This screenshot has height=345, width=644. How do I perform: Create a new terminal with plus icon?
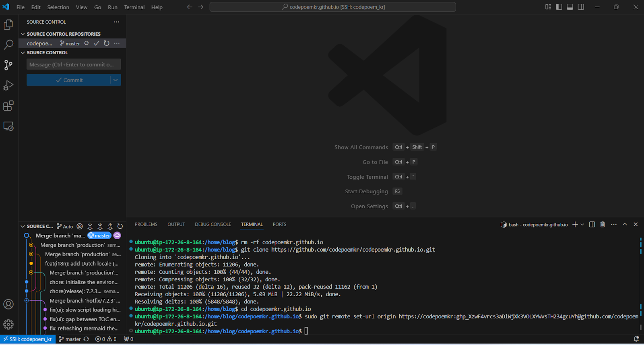coord(575,224)
